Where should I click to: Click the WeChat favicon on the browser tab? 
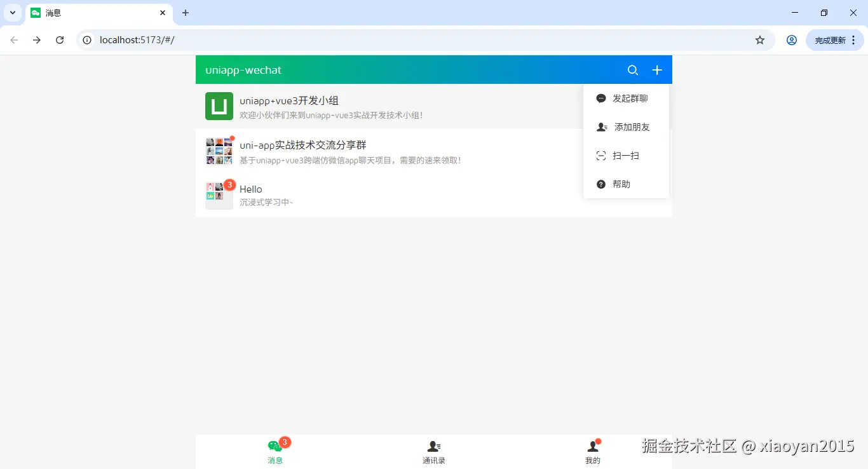point(36,13)
